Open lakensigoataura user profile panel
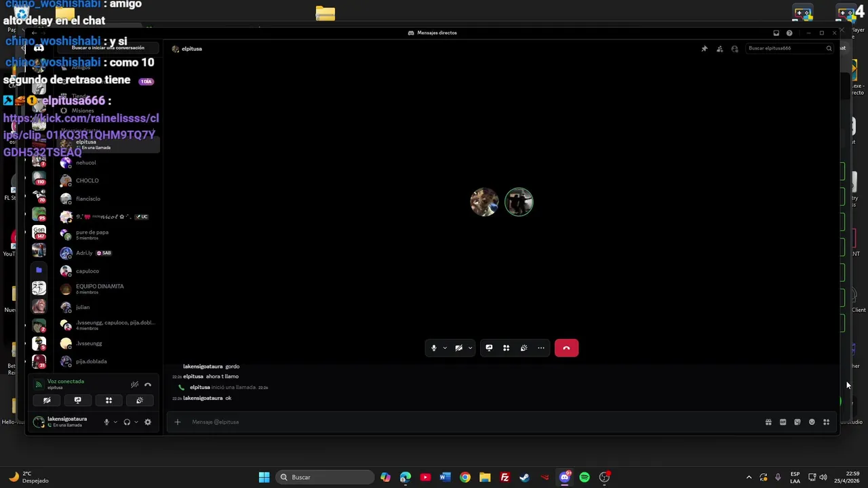Image resolution: width=868 pixels, height=488 pixels. click(x=64, y=422)
